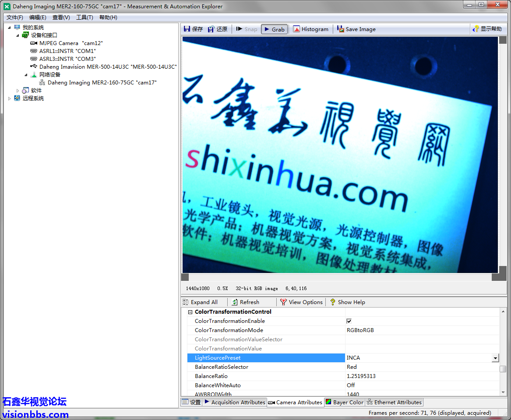Click the ASRL1::INSTR COM1 port icon

[34, 51]
